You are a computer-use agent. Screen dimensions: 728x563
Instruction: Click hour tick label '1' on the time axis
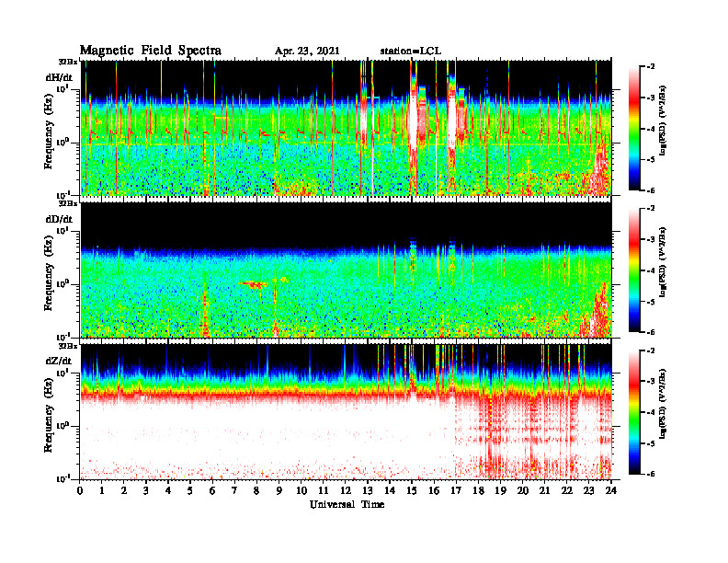pos(103,490)
